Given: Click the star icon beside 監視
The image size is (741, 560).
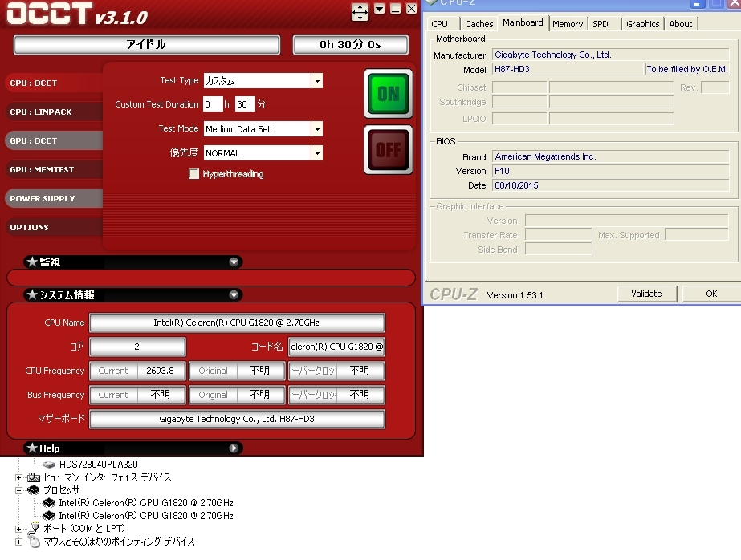Looking at the screenshot, I should 32,262.
